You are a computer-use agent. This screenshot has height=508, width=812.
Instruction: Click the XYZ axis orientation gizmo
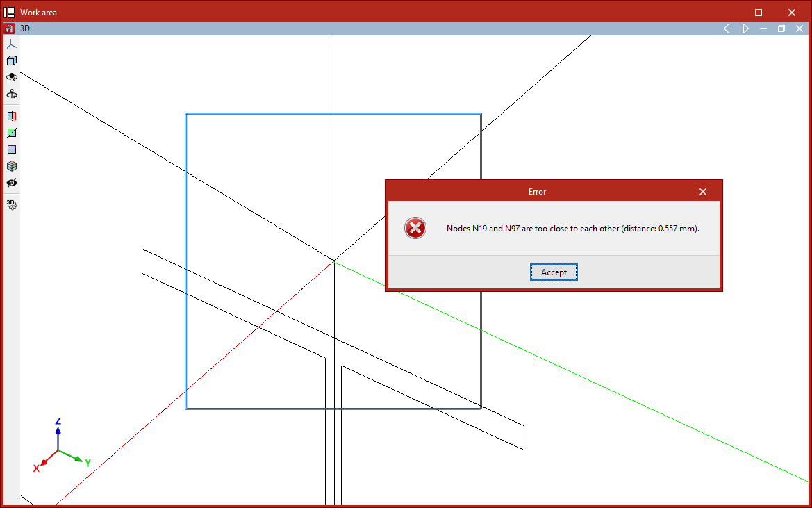[61, 445]
